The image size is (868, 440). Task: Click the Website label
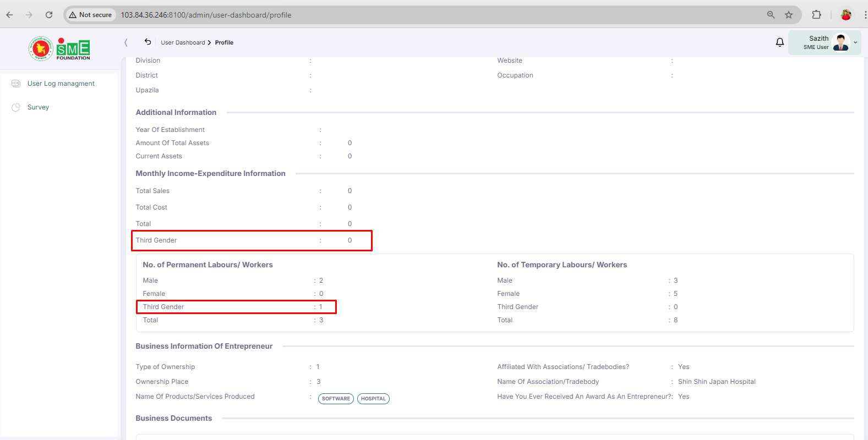(510, 61)
